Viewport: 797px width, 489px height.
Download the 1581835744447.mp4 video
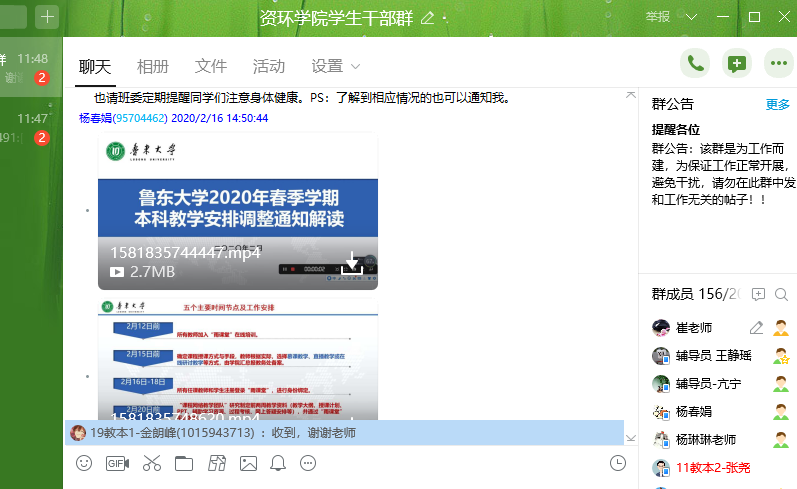[352, 263]
